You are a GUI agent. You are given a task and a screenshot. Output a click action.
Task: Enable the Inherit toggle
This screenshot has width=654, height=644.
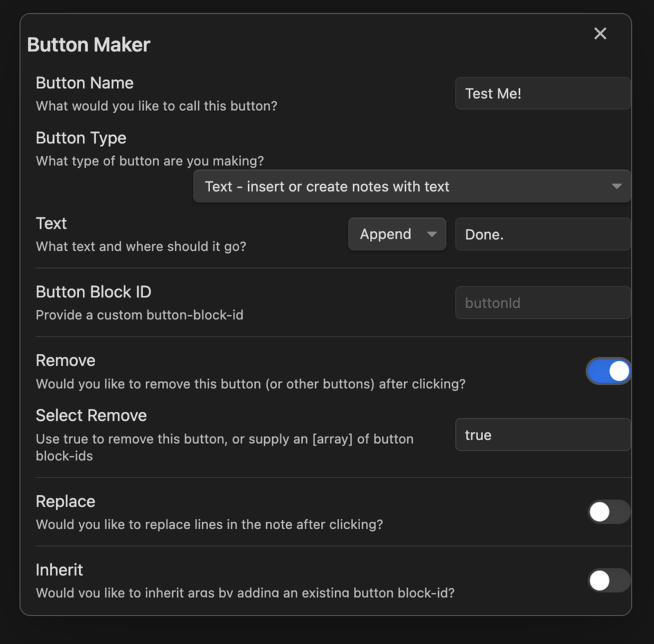[x=608, y=580]
